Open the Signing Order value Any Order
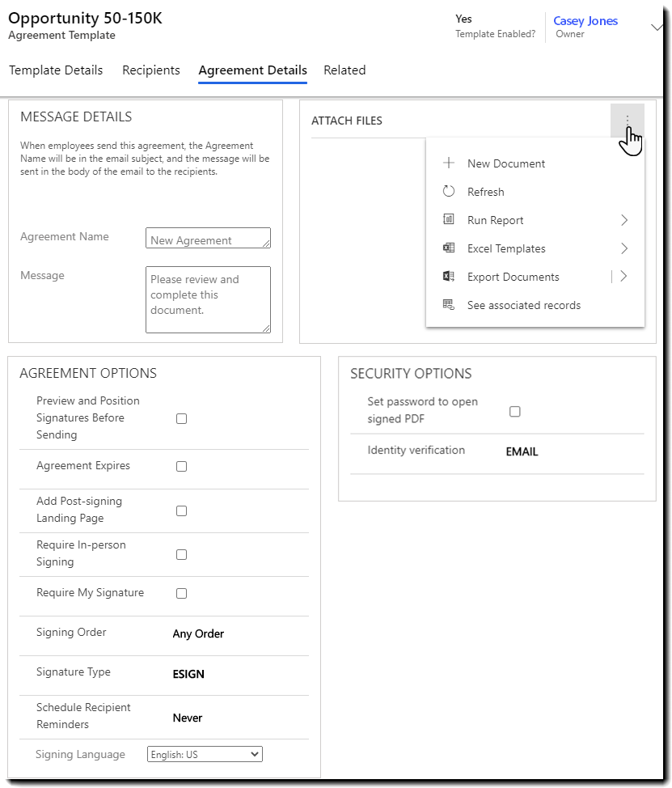 (x=198, y=633)
